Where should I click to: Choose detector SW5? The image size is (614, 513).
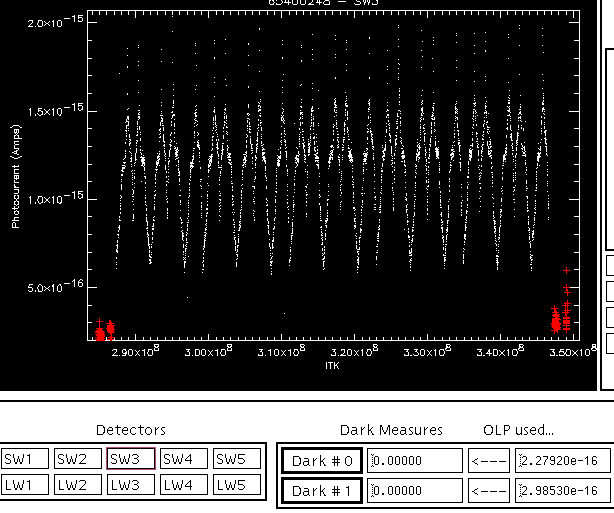237,459
